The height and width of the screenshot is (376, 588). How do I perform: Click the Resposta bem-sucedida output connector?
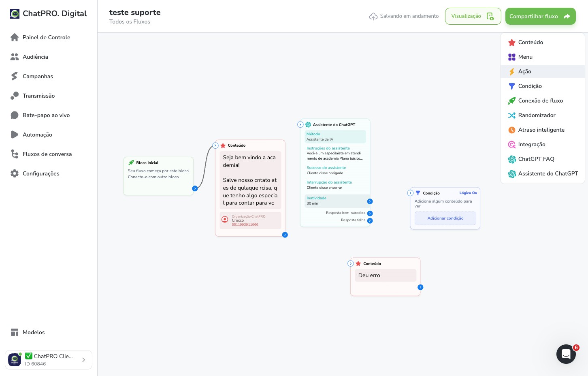coord(370,214)
